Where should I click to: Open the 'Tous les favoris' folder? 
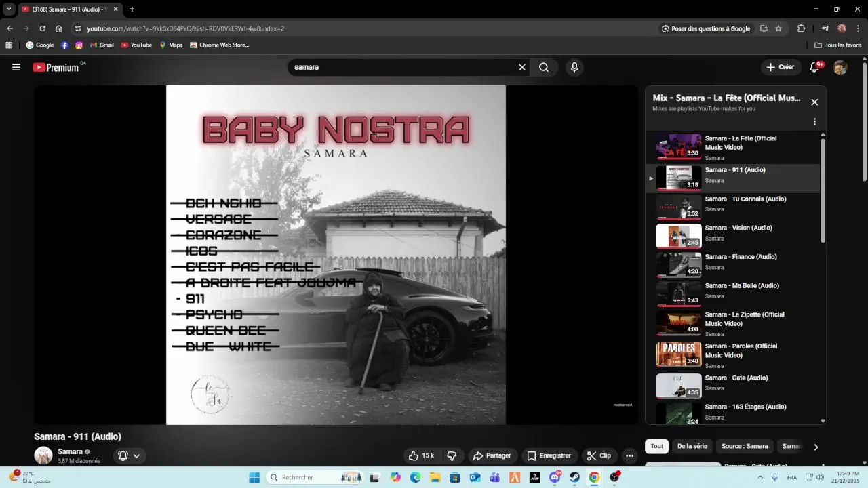[x=838, y=45]
